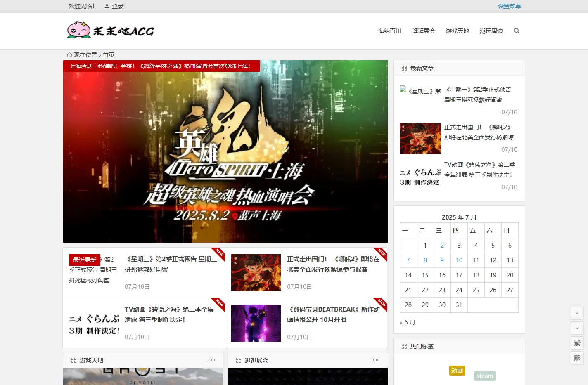The height and width of the screenshot is (385, 588).
Task: Open the search magnifier icon in header
Action: click(x=517, y=31)
